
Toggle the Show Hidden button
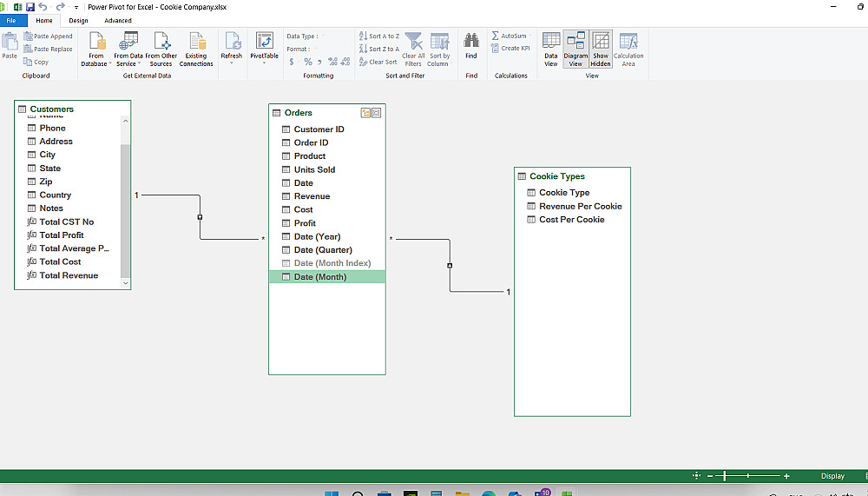(601, 49)
